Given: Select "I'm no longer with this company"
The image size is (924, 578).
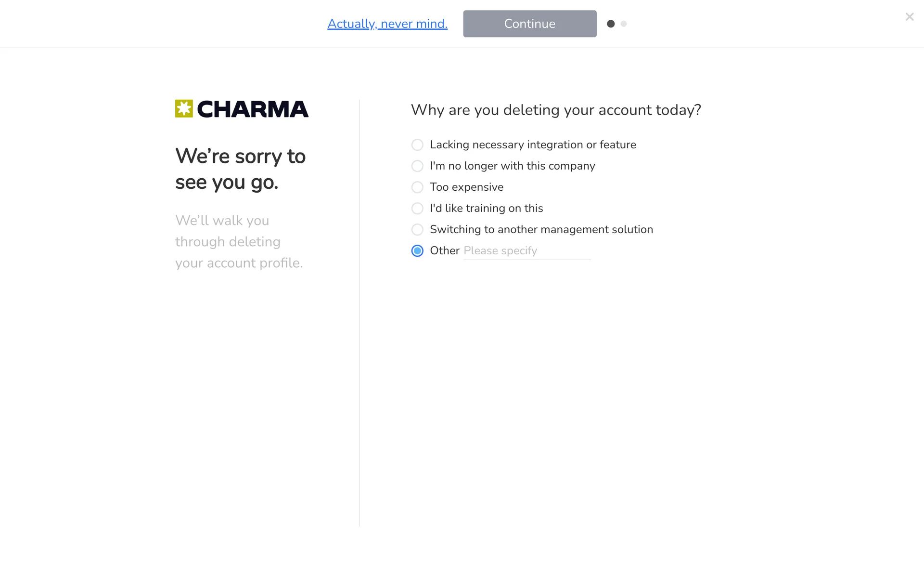Looking at the screenshot, I should pyautogui.click(x=417, y=166).
